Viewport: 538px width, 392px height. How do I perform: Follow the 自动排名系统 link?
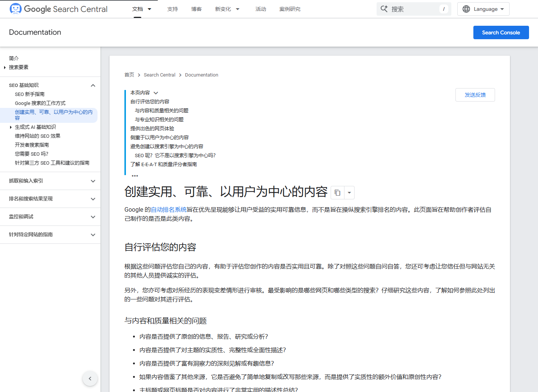pyautogui.click(x=169, y=210)
